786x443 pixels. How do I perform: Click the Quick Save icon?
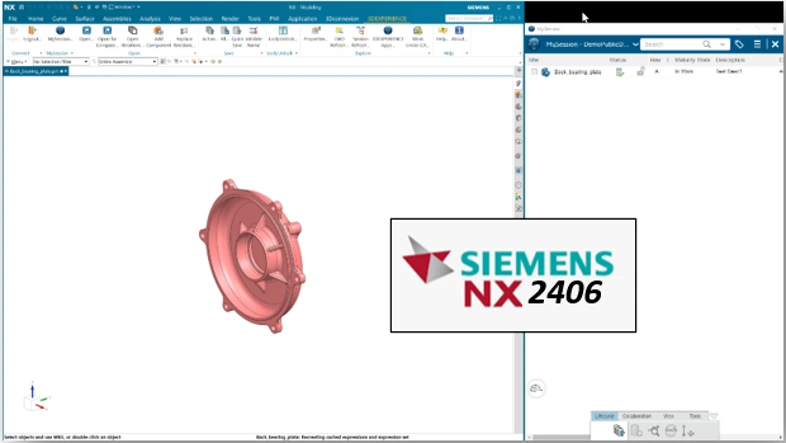click(x=237, y=31)
